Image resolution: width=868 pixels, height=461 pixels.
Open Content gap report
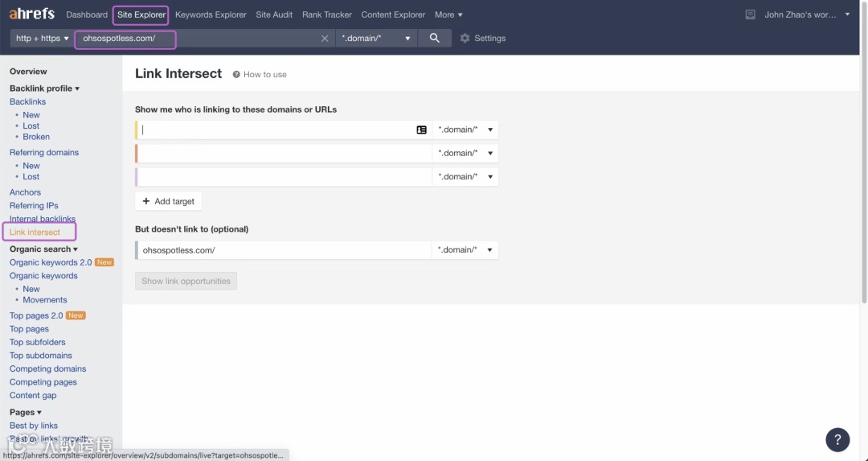33,395
